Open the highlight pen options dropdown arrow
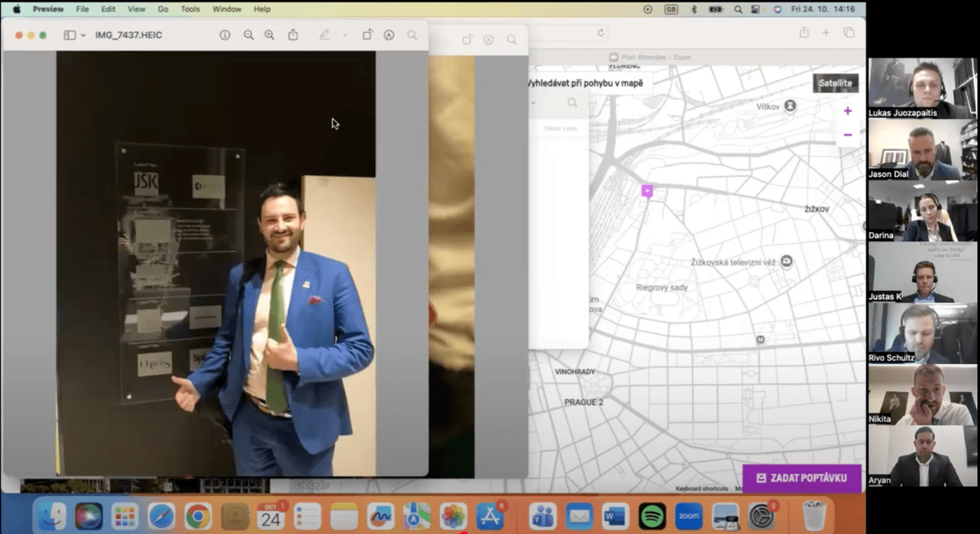Screen dimensions: 980x534 tap(345, 35)
